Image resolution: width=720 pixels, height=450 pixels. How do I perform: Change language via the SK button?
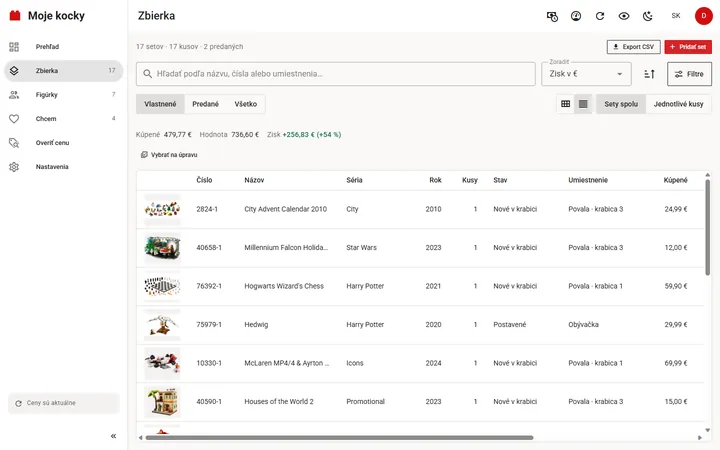pyautogui.click(x=675, y=16)
